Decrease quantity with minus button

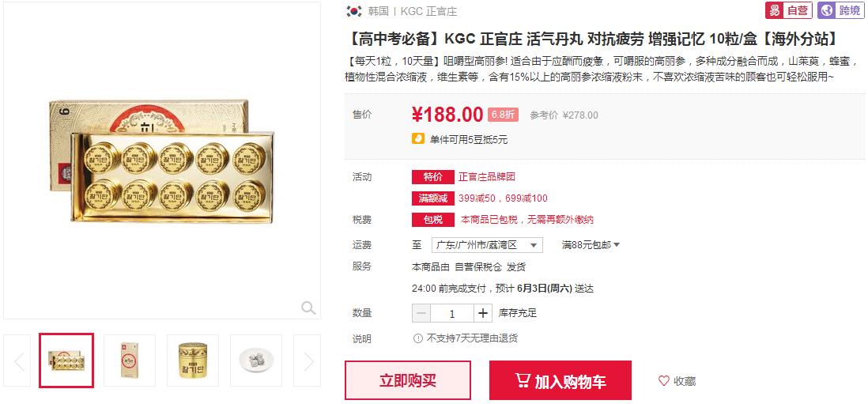pos(421,313)
